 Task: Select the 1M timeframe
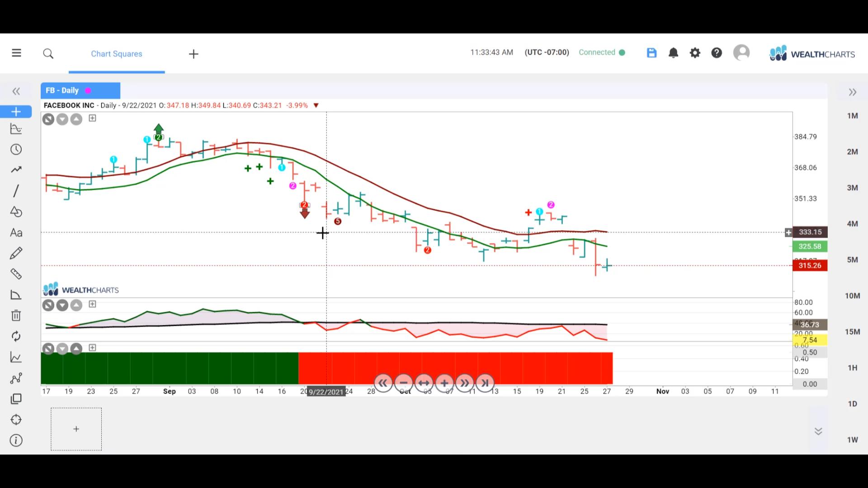click(852, 116)
